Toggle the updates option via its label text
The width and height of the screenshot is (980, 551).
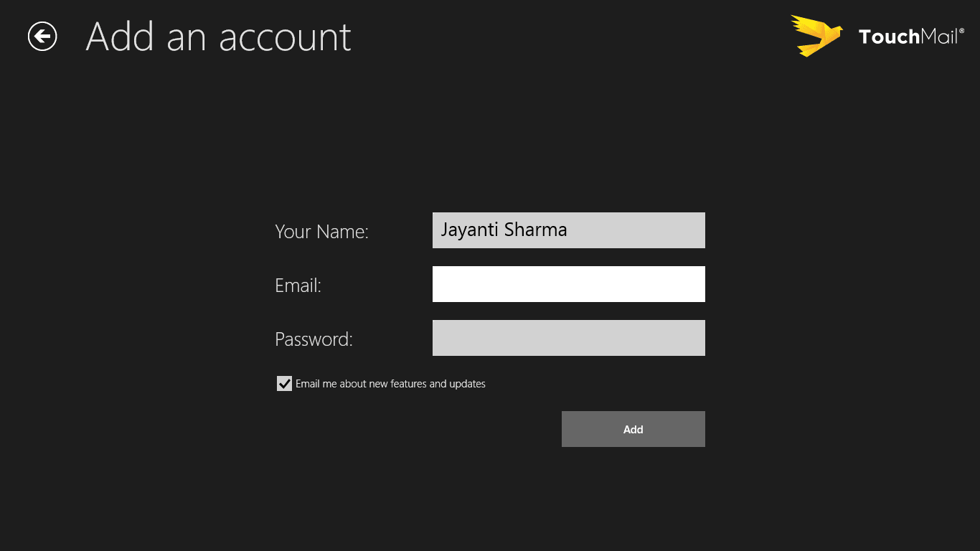[390, 384]
